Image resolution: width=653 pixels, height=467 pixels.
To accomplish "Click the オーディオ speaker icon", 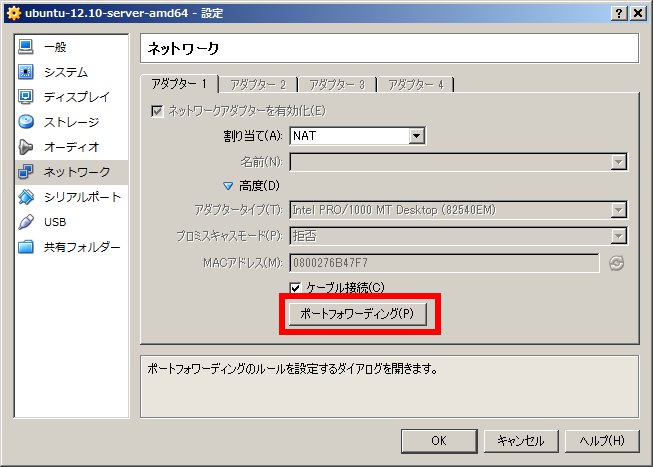I will click(x=26, y=147).
